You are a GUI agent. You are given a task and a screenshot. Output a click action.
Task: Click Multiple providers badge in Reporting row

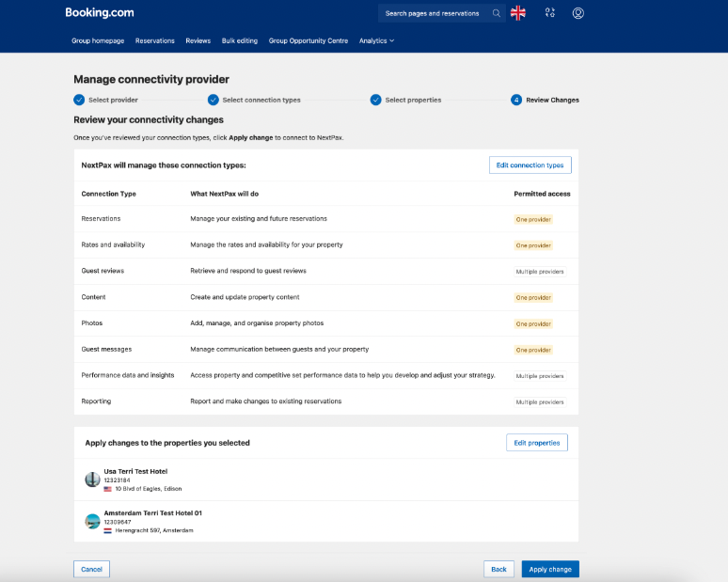tap(540, 401)
